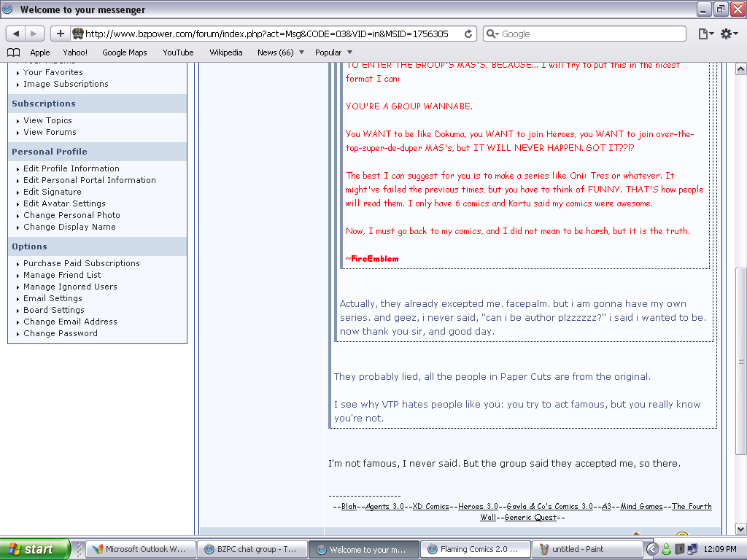Open Email Settings link
Viewport: 747px width, 560px height.
[x=53, y=298]
